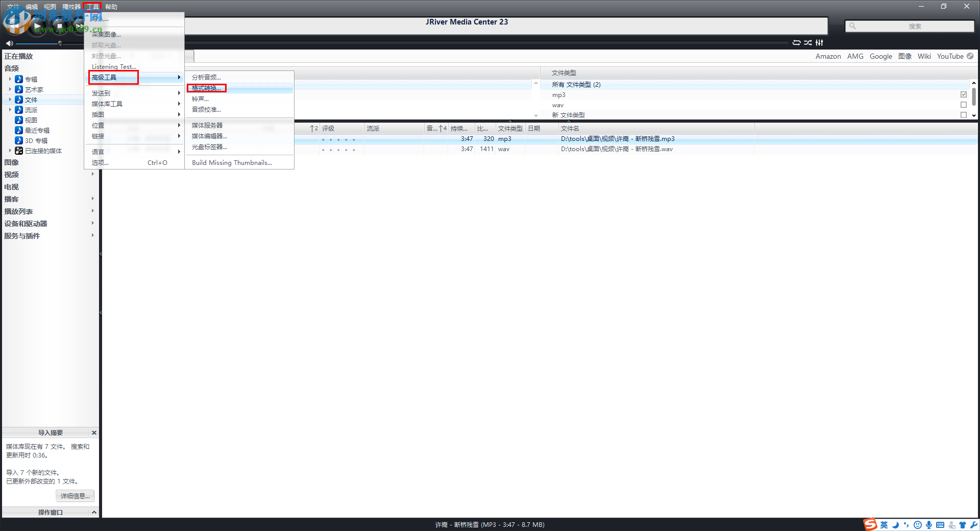Expand the 操作窗口 panel arrow
Screen dimensions: 980x531
coord(94,512)
